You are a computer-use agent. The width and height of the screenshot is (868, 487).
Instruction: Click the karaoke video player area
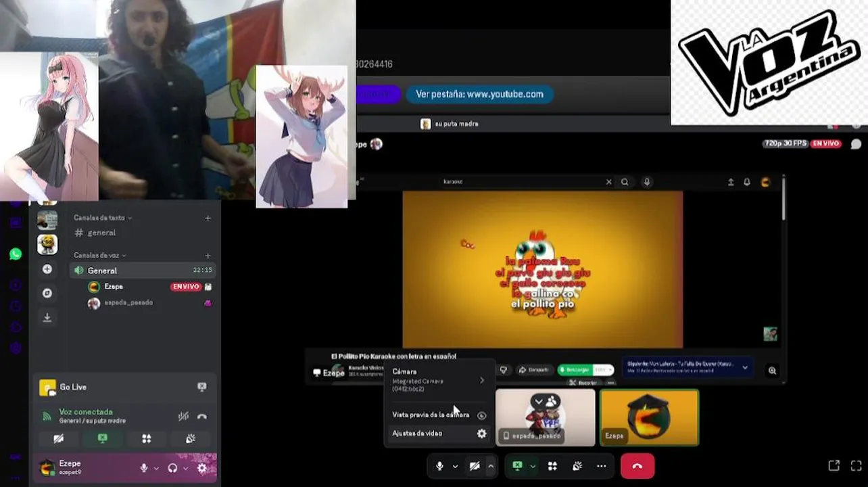click(542, 269)
